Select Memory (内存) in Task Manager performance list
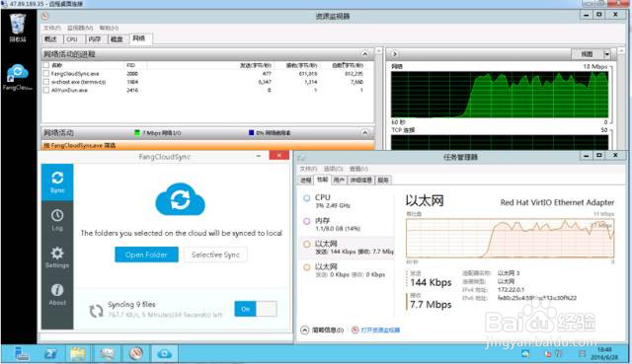This screenshot has height=364, width=632. coord(347,224)
